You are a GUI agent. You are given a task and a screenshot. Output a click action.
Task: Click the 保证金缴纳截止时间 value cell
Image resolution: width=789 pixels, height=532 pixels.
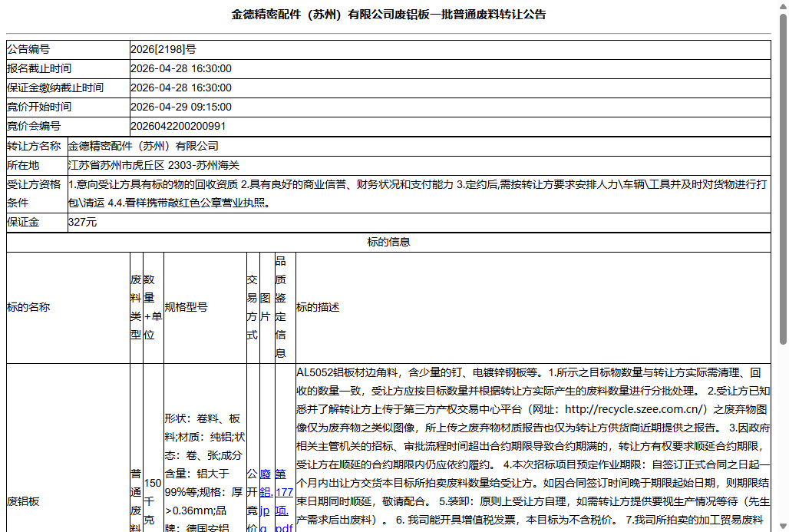pos(451,88)
